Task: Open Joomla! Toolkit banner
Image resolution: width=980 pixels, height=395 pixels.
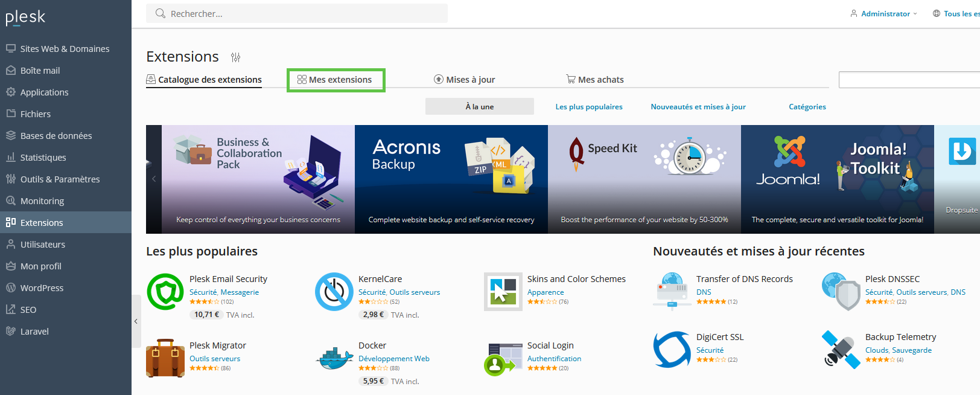Action: pos(838,179)
